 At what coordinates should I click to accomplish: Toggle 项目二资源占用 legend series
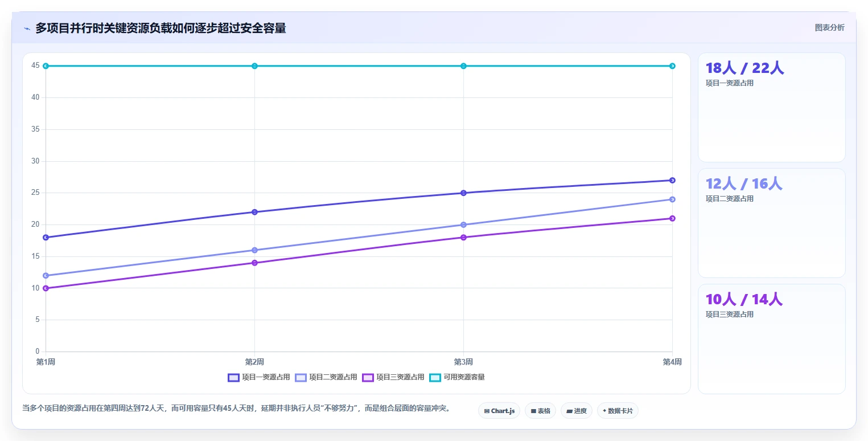[x=326, y=377]
